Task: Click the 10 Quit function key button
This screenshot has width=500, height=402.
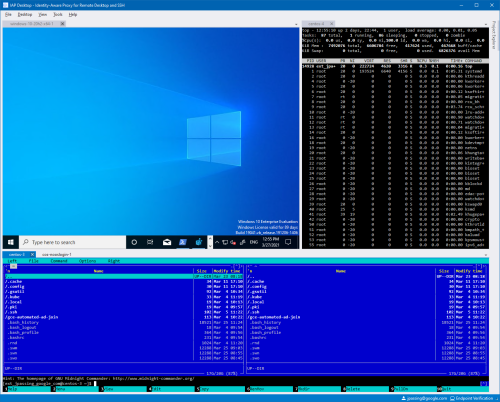Action: click(x=463, y=389)
